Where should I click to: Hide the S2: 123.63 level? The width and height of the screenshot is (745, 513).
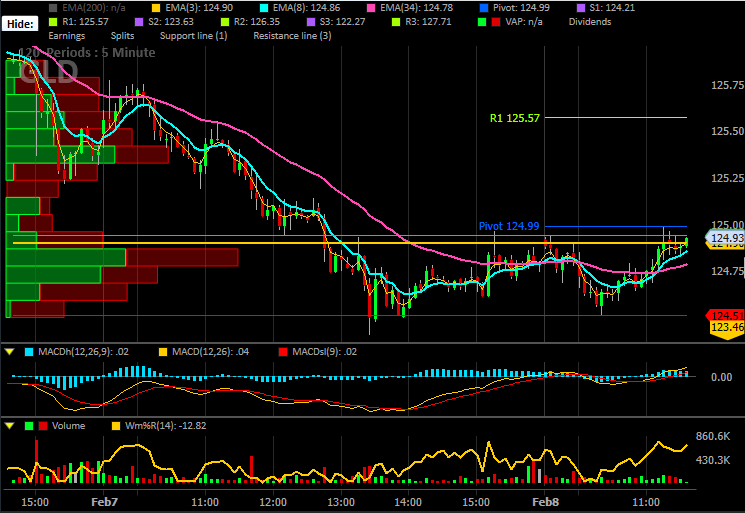coord(171,22)
